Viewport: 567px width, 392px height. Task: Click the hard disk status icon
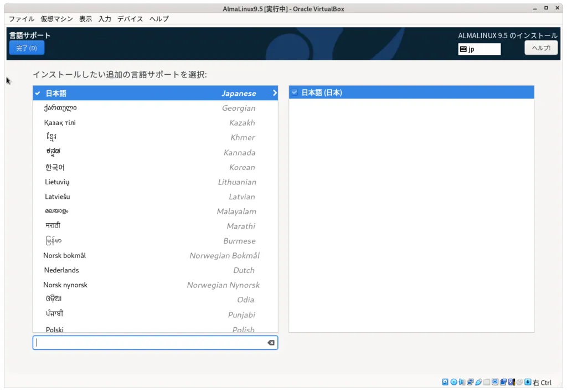[445, 381]
